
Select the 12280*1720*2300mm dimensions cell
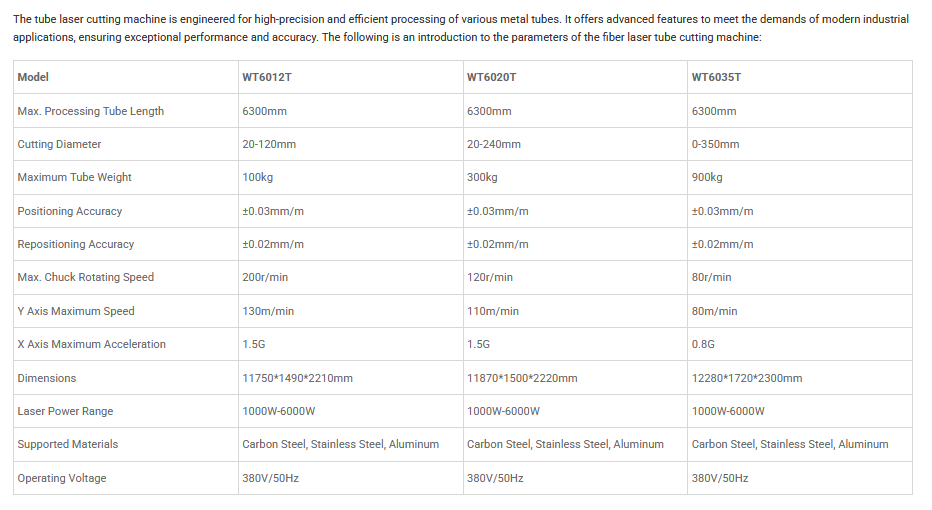[747, 378]
